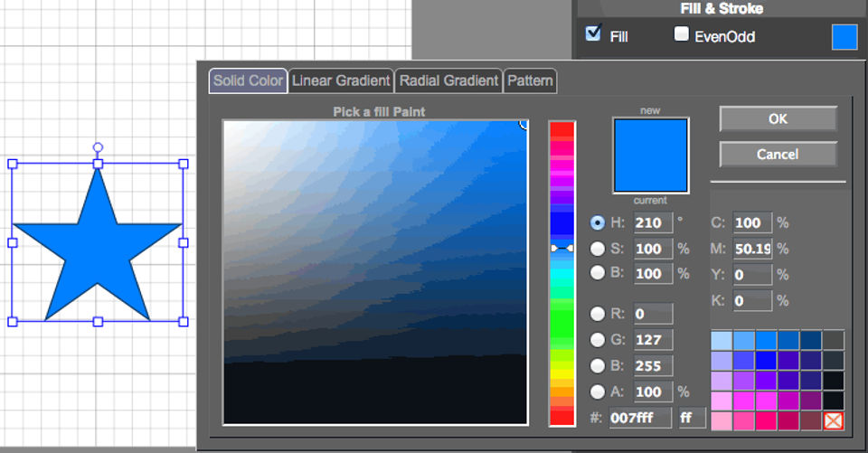
Task: Click the star's bottom-right corner selection handle
Action: 184,321
